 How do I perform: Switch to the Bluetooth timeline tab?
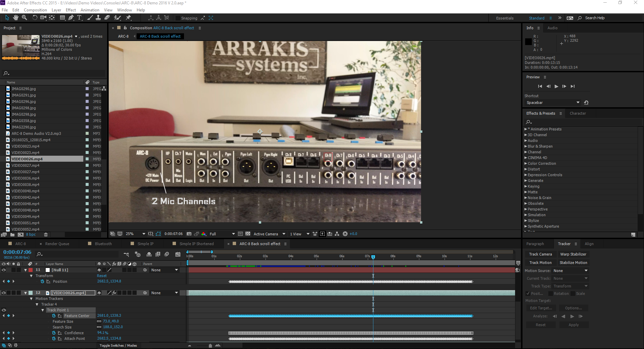pyautogui.click(x=103, y=244)
